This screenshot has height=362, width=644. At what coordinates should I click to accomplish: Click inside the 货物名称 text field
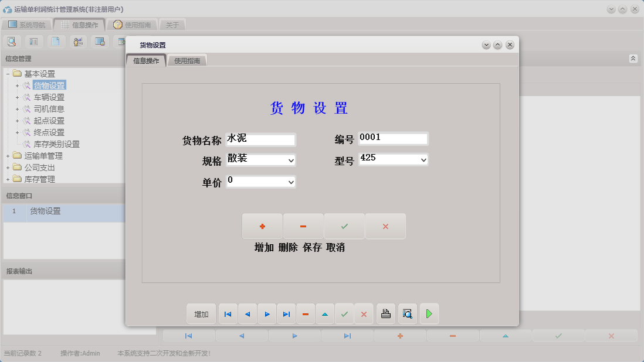tap(261, 139)
